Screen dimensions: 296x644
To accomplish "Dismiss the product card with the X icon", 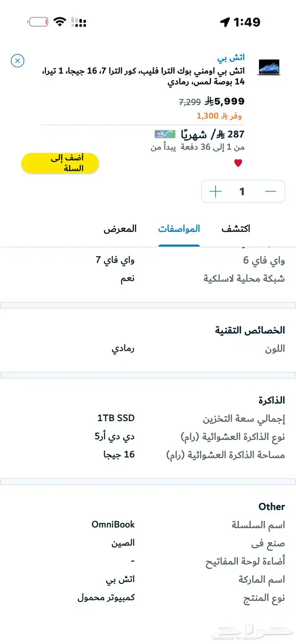I will (17, 61).
